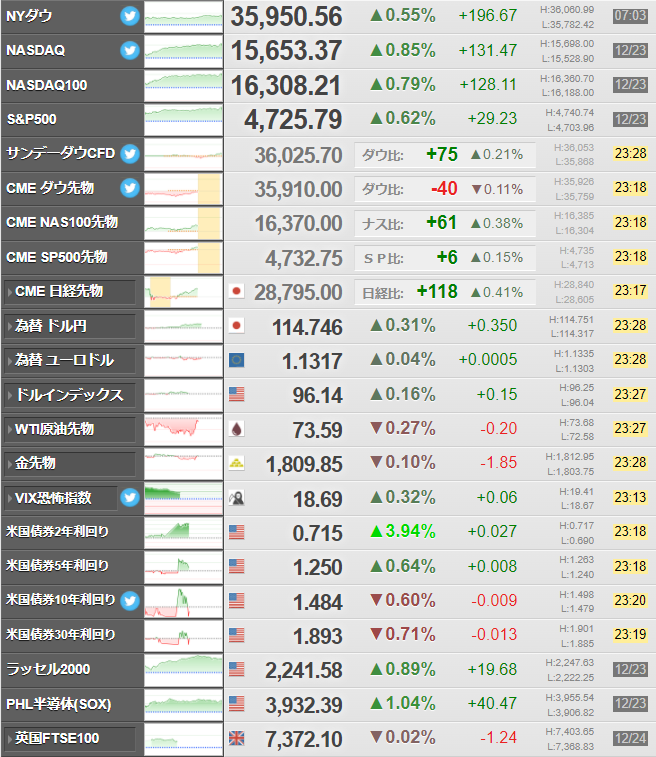The image size is (656, 757).
Task: Click the SOX change +40.47
Action: pyautogui.click(x=492, y=703)
